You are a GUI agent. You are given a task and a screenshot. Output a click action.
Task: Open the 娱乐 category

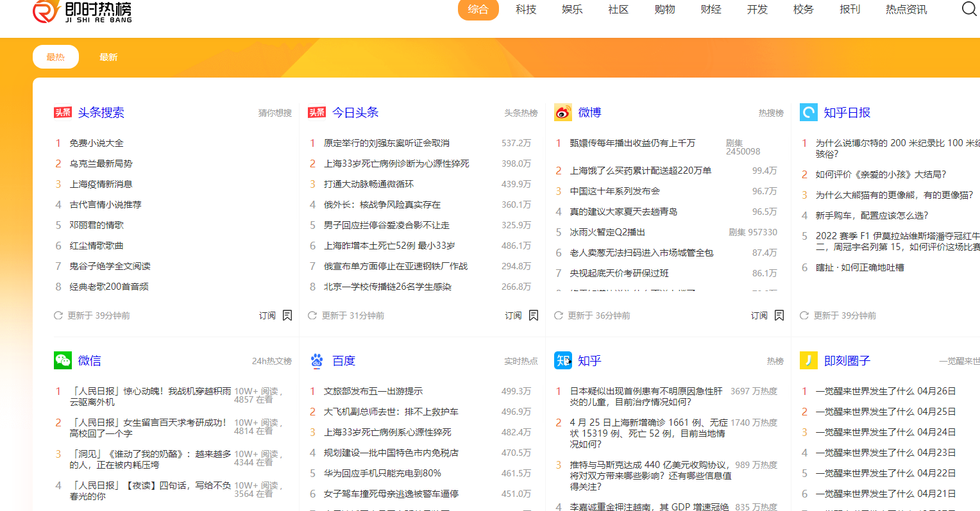[x=572, y=9]
